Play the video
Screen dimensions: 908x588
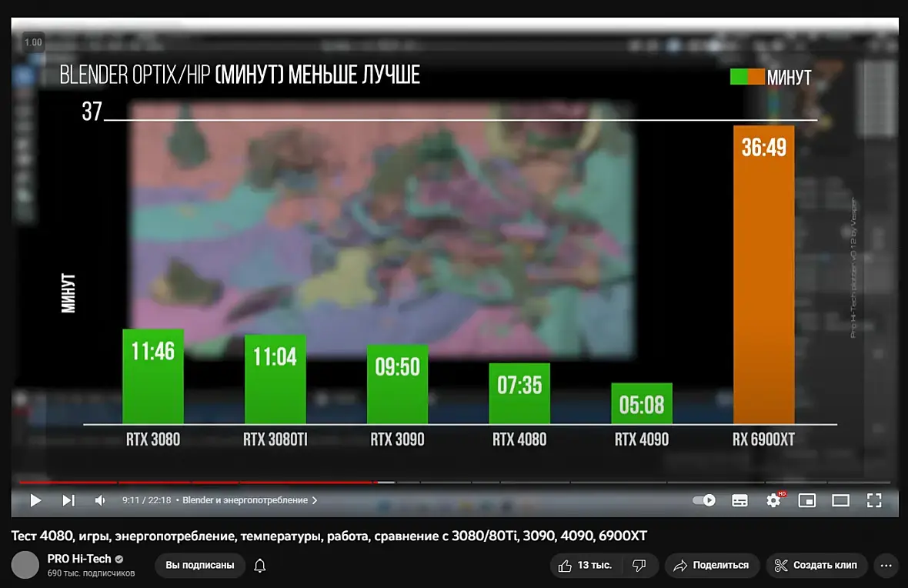click(x=35, y=500)
